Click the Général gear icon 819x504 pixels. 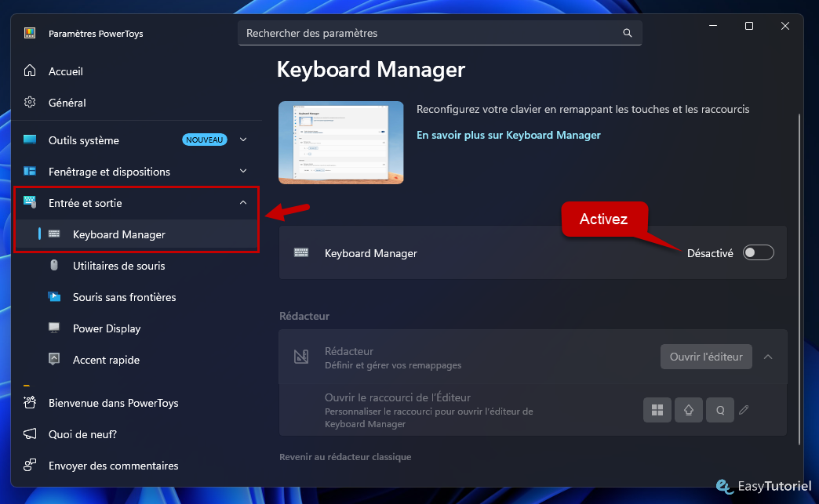[x=30, y=102]
